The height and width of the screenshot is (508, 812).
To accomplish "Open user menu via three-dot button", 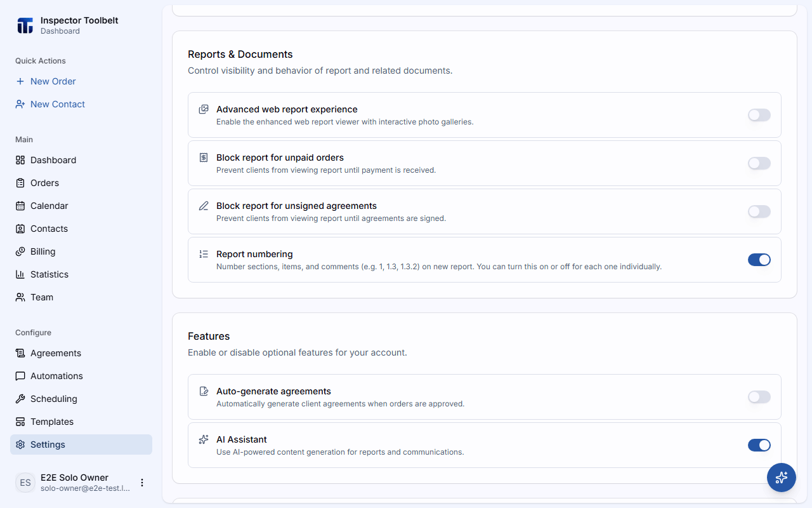I will click(142, 483).
